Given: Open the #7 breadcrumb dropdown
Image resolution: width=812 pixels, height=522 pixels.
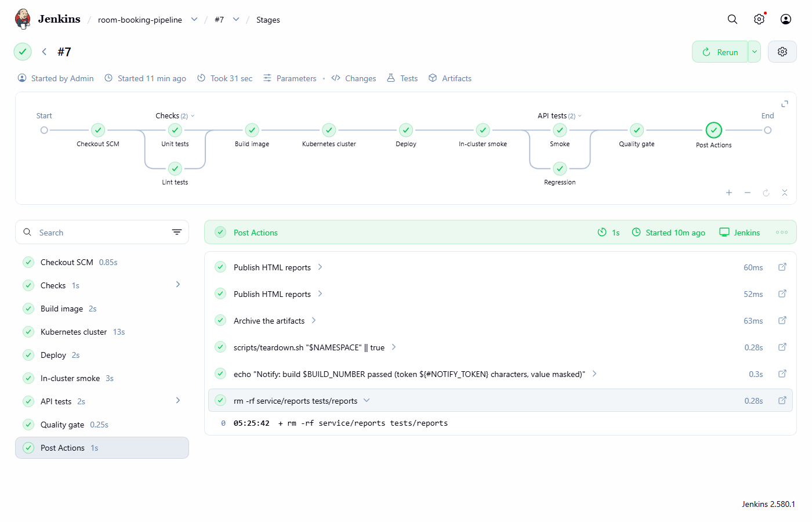Looking at the screenshot, I should pyautogui.click(x=236, y=19).
